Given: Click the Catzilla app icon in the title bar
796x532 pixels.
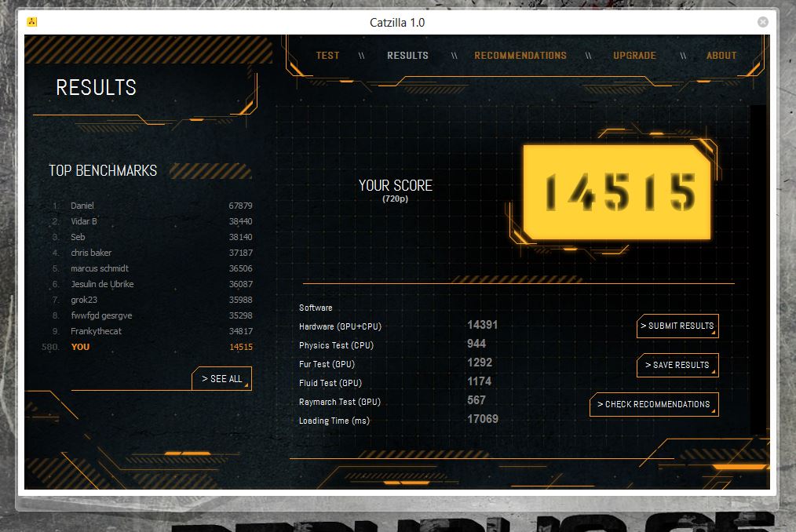Looking at the screenshot, I should pyautogui.click(x=31, y=22).
